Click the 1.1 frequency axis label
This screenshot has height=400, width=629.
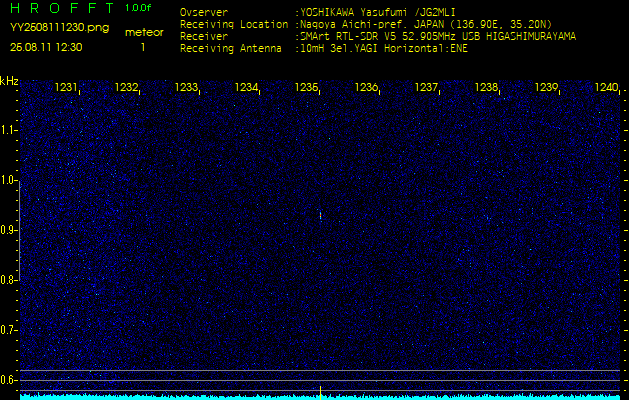tap(8, 130)
